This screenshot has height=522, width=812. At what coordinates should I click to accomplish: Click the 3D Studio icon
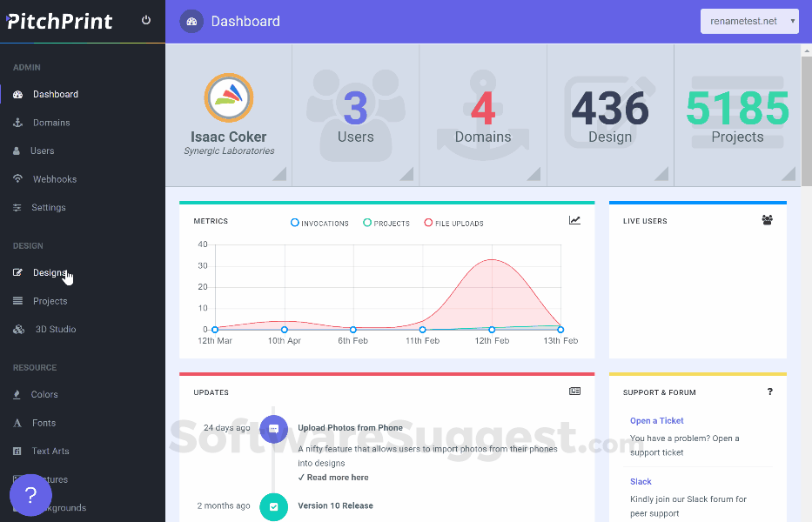click(19, 329)
